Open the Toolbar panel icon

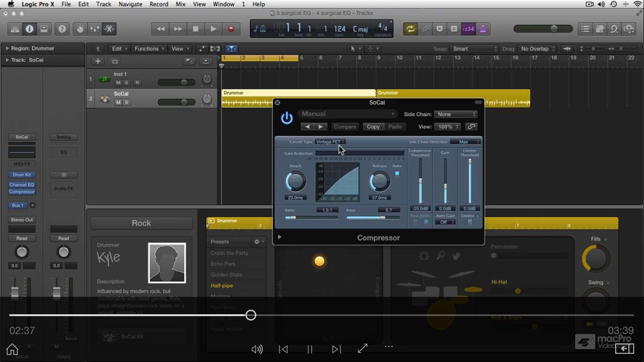pos(44,29)
